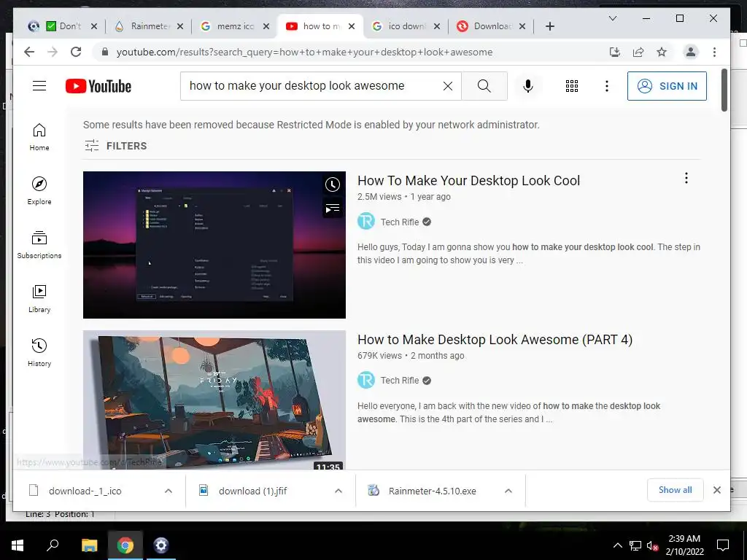Open Library in the sidebar
Screen dimensions: 747x560
coord(39,299)
